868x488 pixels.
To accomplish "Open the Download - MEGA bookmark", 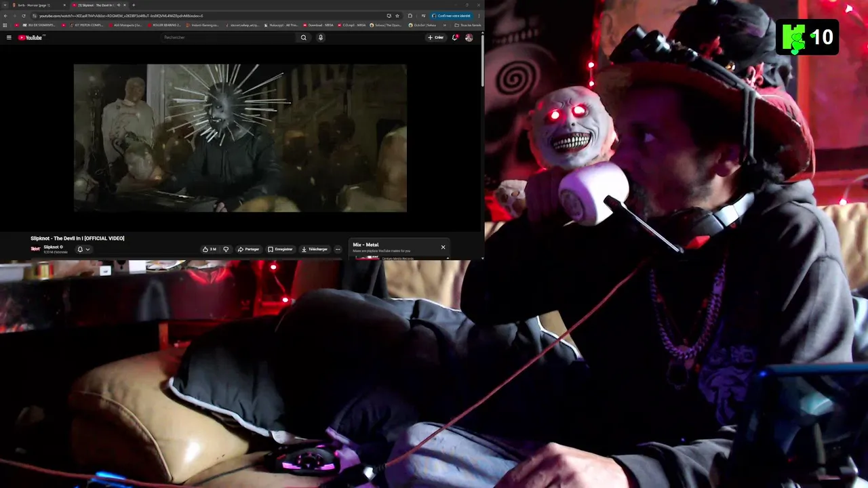I will point(318,25).
